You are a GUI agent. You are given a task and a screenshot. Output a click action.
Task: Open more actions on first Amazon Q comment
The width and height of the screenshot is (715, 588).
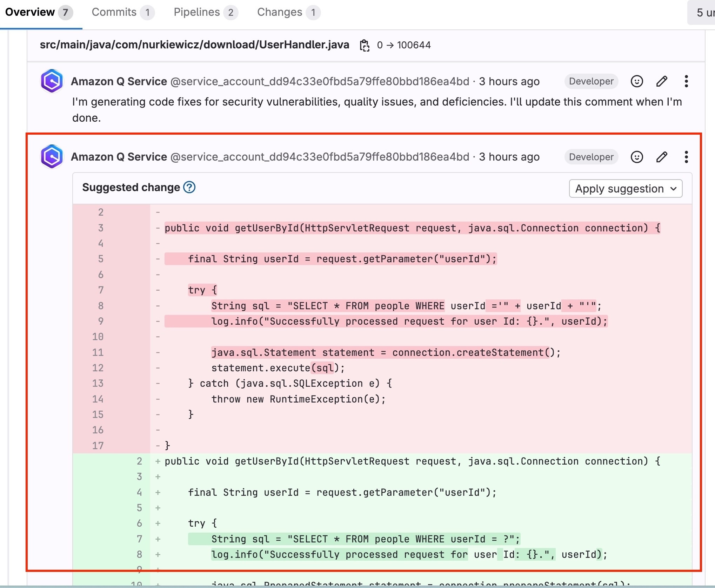(x=686, y=81)
